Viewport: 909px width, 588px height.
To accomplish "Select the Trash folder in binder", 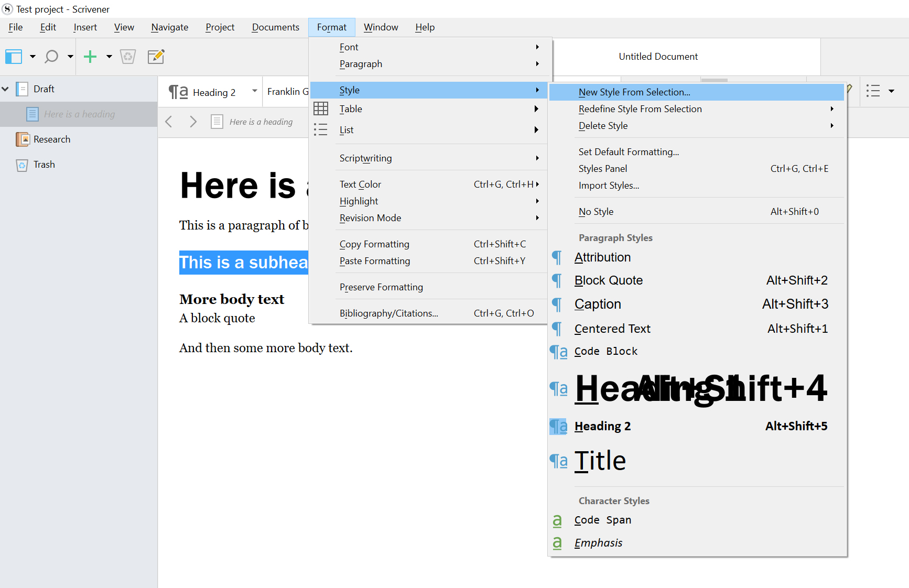I will coord(79,165).
